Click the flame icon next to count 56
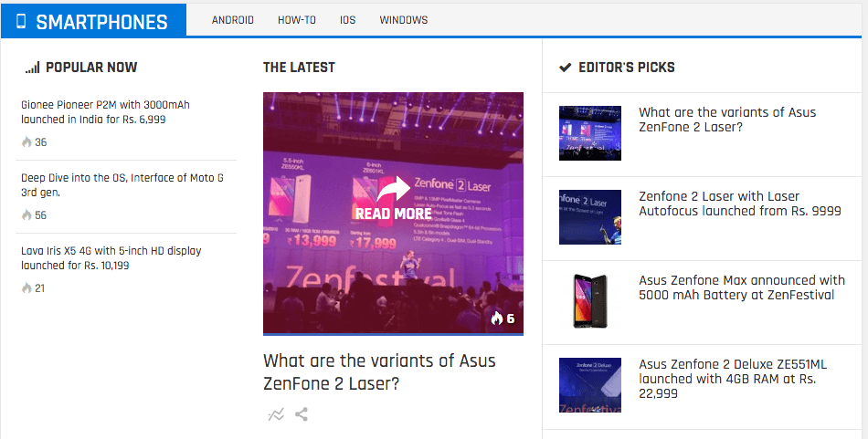 [26, 215]
